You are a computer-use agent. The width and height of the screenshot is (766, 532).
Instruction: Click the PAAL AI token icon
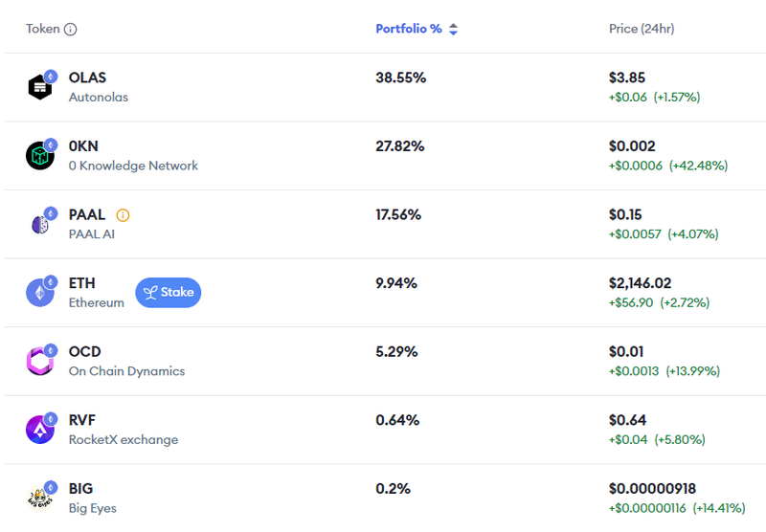(40, 224)
